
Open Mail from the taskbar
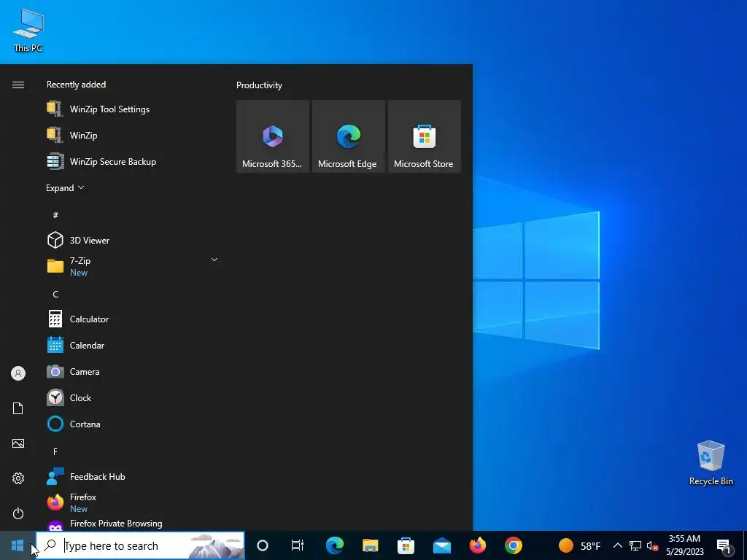(x=441, y=545)
